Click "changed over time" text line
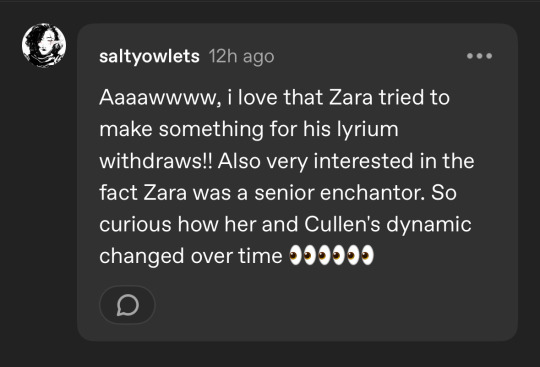Screen dimensions: 540x367 [191, 256]
